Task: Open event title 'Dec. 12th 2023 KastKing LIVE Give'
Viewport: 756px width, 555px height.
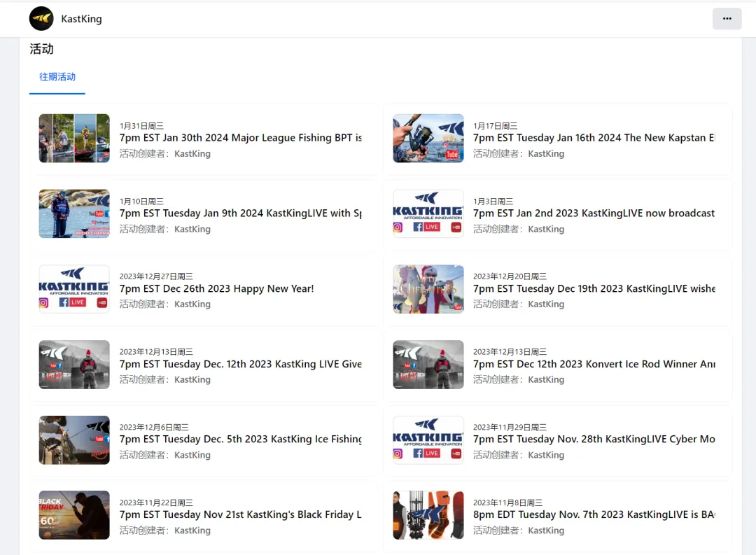Action: click(241, 364)
